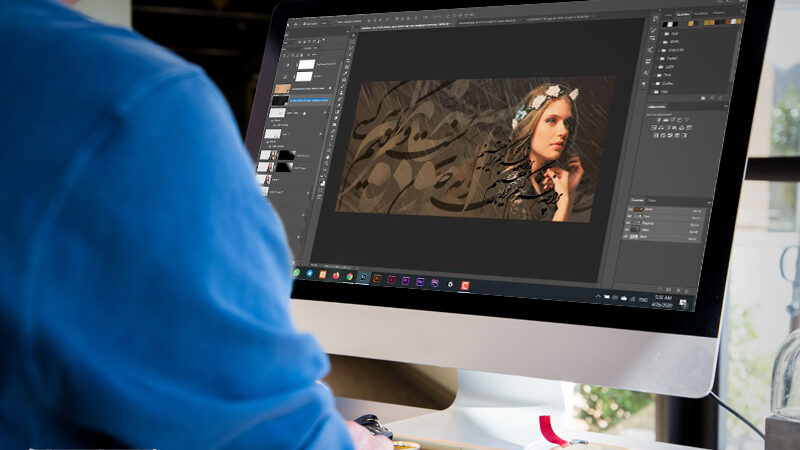
Task: Add a Black & White adjustment
Action: 668,128
